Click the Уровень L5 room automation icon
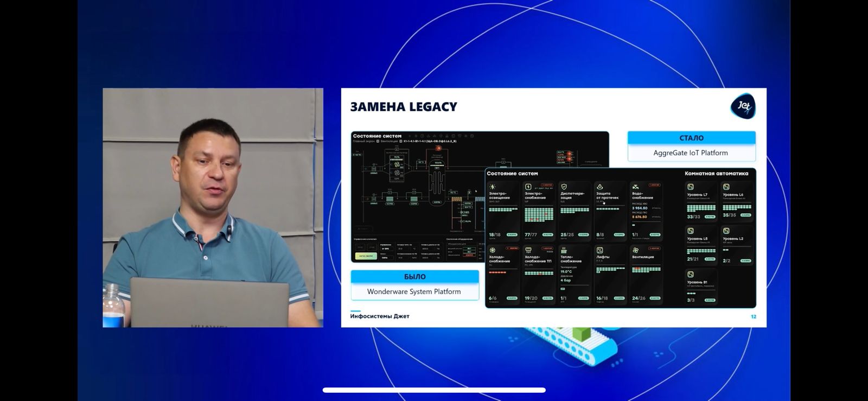Image resolution: width=868 pixels, height=401 pixels. click(x=691, y=231)
